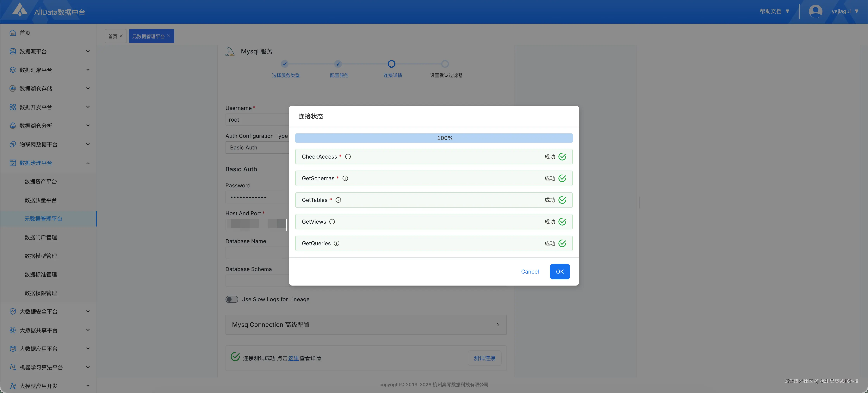
Task: Expand MysqlConnection 高级配置 section
Action: (x=366, y=325)
